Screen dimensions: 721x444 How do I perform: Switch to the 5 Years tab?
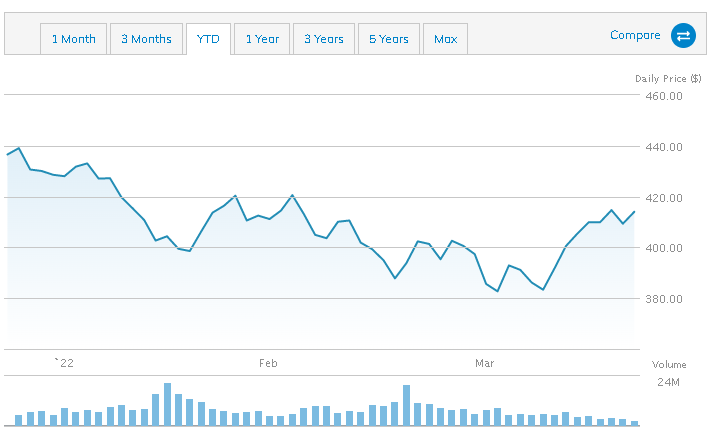click(389, 39)
